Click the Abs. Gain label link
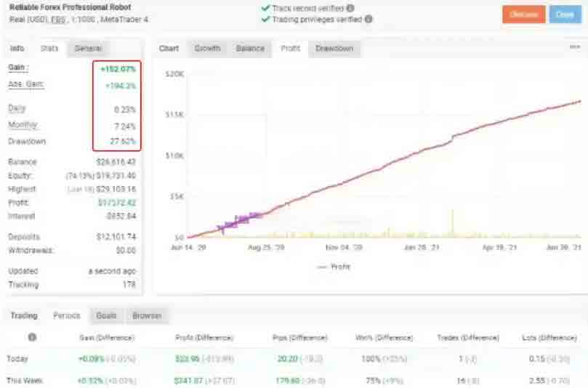 [25, 84]
